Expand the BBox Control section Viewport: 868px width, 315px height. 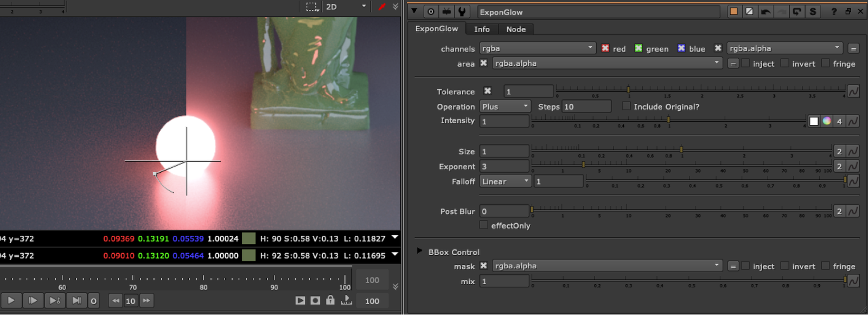(419, 251)
